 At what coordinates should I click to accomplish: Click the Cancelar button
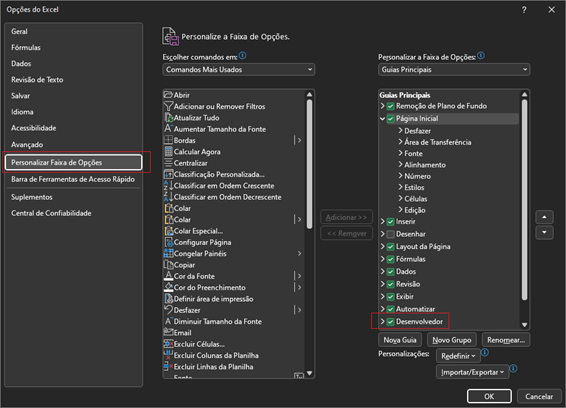(x=539, y=396)
